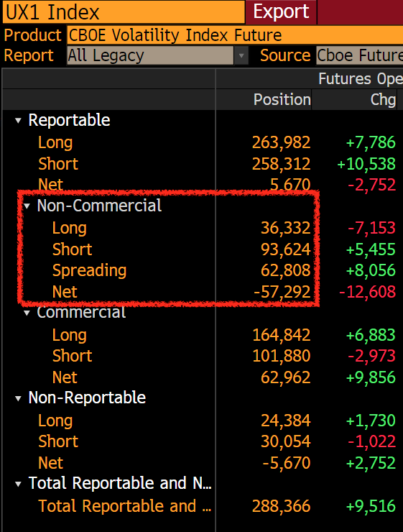Image resolution: width=403 pixels, height=532 pixels.
Task: Click change value +9,856
Action: click(371, 377)
